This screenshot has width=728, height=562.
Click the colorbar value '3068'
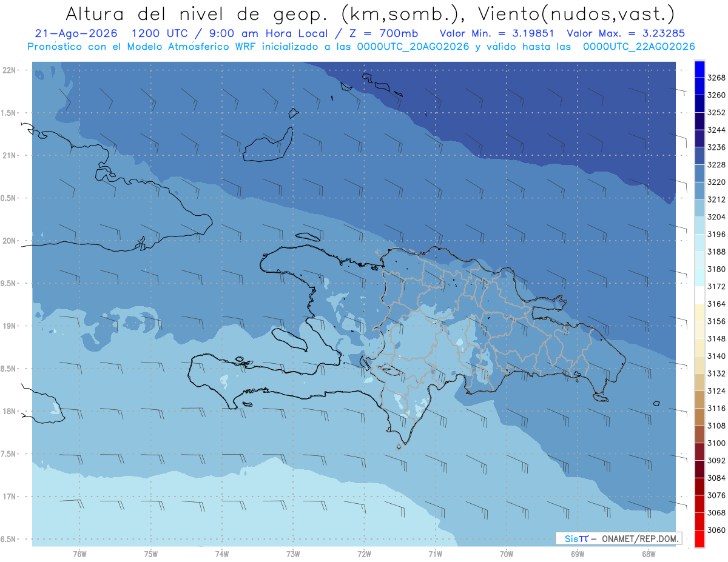[716, 512]
